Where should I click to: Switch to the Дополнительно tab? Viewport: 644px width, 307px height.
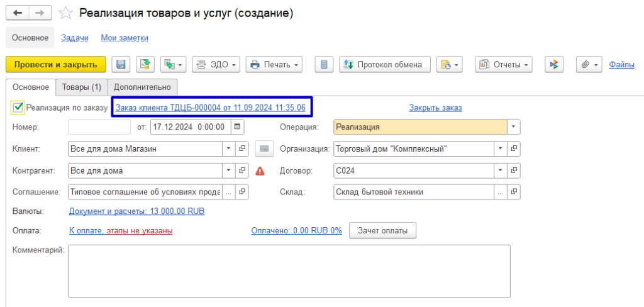coord(142,87)
